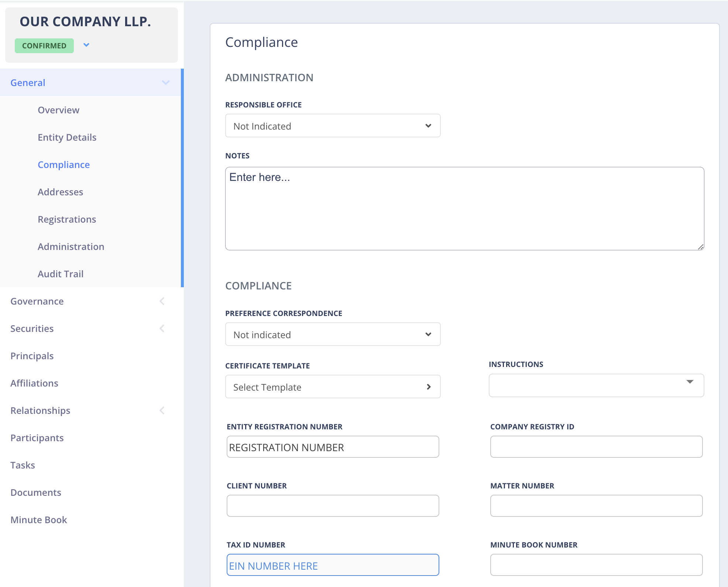Click the Tax ID Number field
The width and height of the screenshot is (728, 587).
point(333,565)
